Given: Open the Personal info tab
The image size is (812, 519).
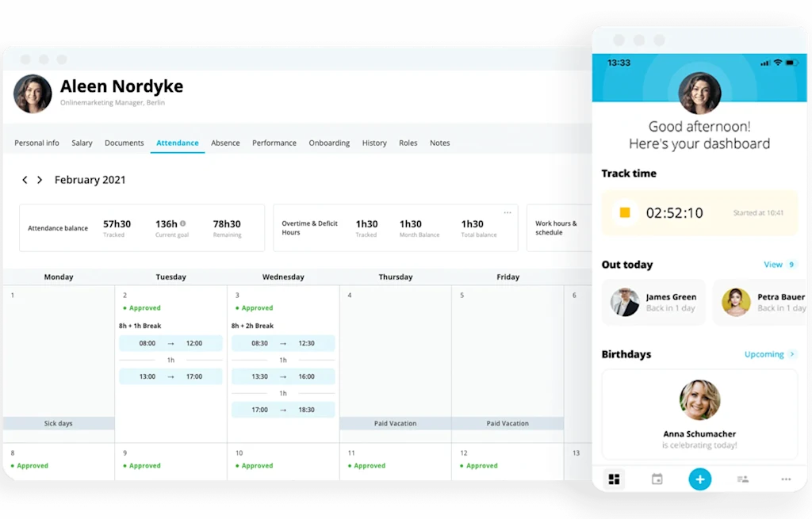Looking at the screenshot, I should click(x=36, y=143).
